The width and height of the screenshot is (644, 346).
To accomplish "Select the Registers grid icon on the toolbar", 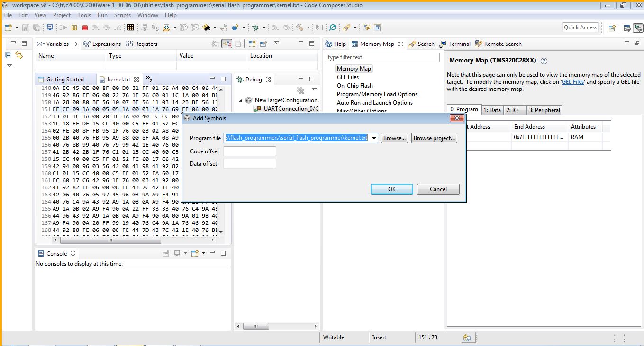I will [130, 27].
